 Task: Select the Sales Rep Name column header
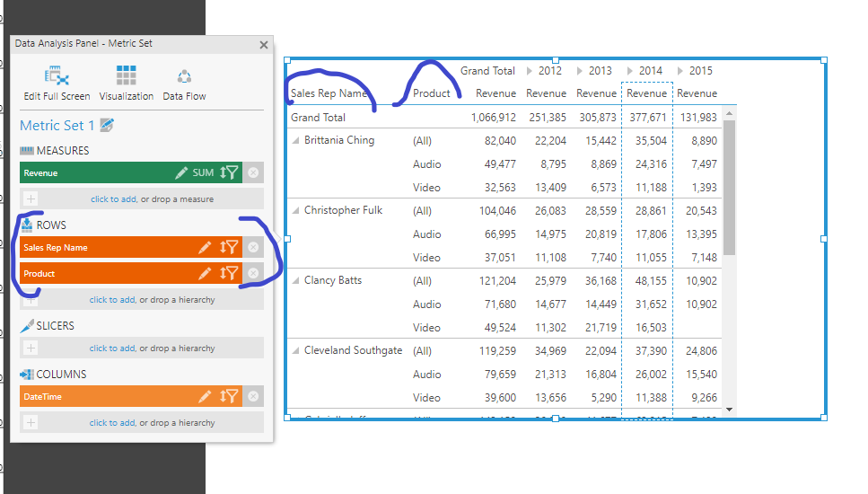[329, 93]
